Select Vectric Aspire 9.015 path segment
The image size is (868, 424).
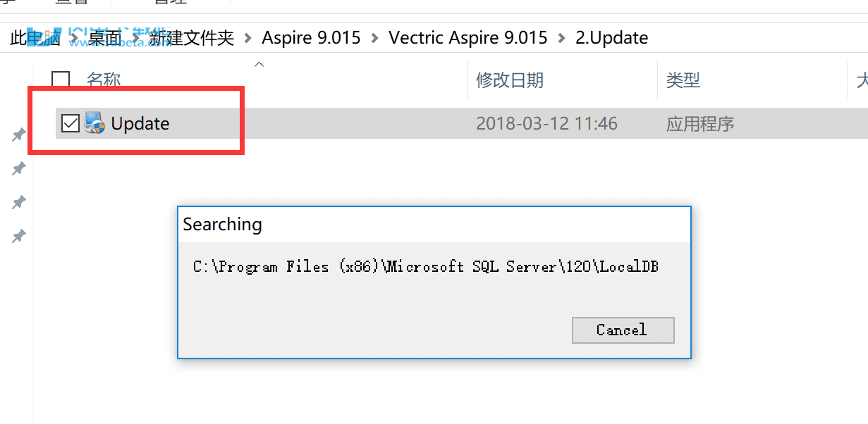tap(468, 37)
